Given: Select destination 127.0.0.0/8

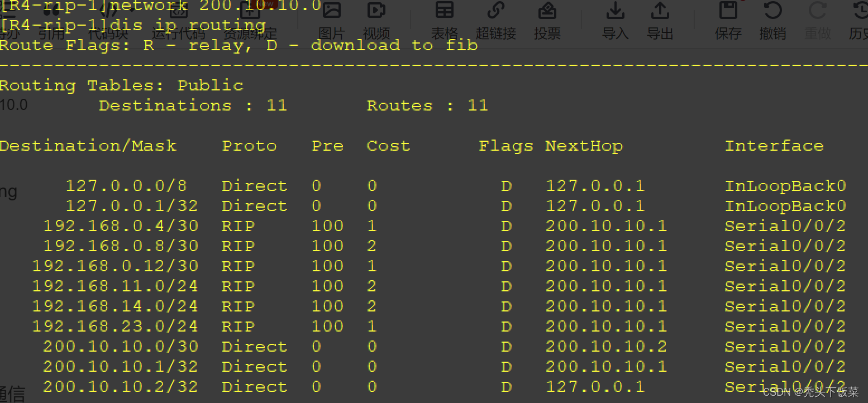Looking at the screenshot, I should click(126, 186).
